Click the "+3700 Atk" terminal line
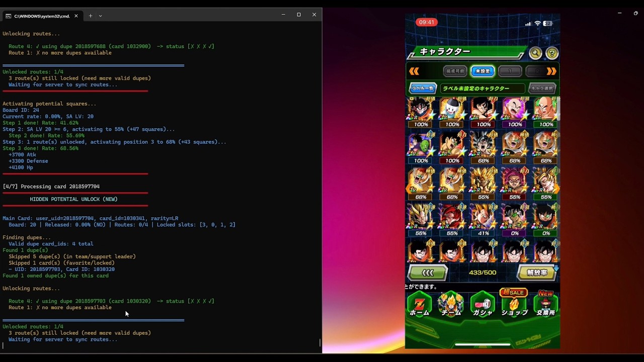This screenshot has width=644, height=362. coord(22,155)
